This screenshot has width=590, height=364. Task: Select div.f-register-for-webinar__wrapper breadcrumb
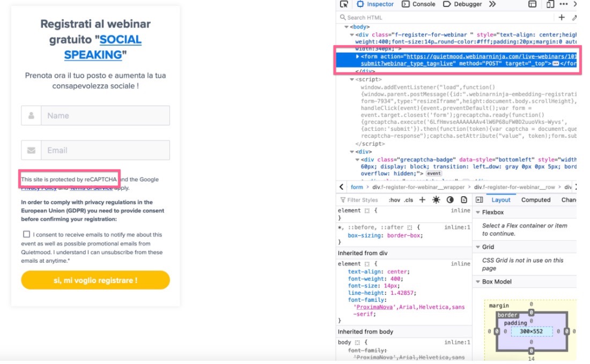(418, 187)
